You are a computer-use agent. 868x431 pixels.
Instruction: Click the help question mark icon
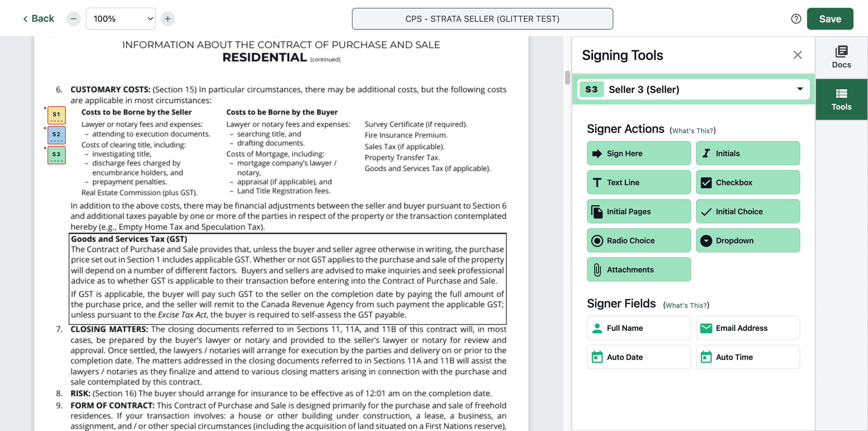coord(796,19)
